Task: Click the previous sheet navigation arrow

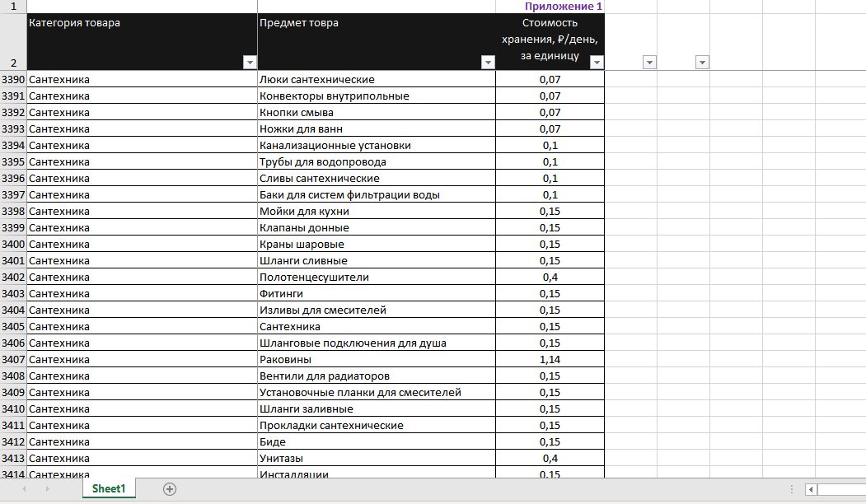Action: [24, 489]
